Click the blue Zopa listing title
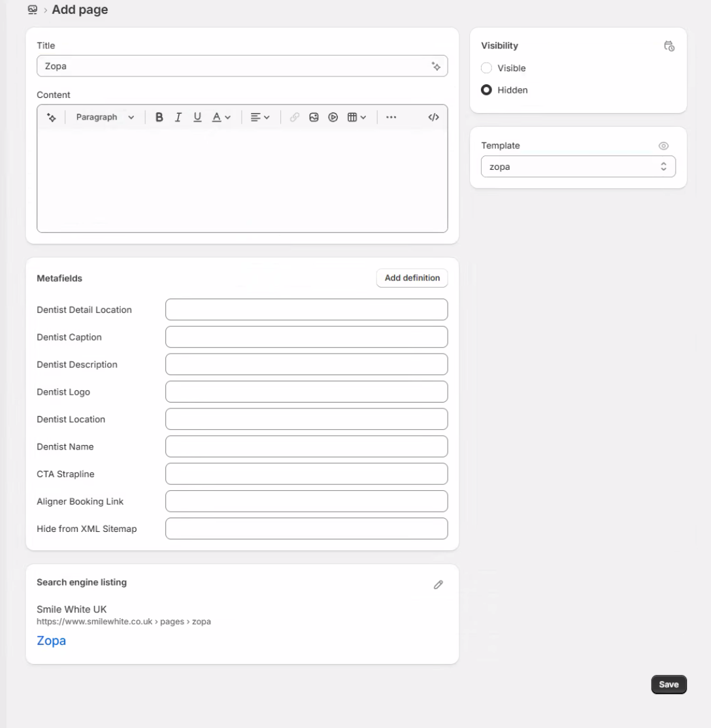Viewport: 711px width, 728px height. 51,640
